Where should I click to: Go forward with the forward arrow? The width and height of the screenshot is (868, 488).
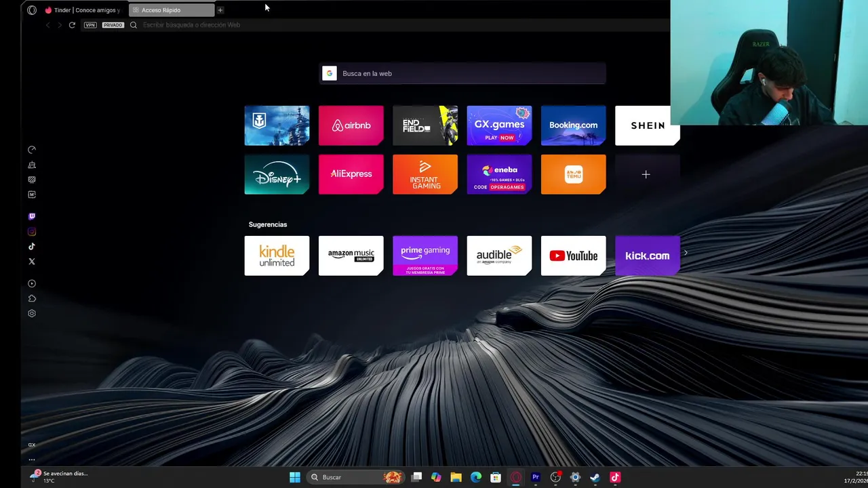click(x=60, y=25)
